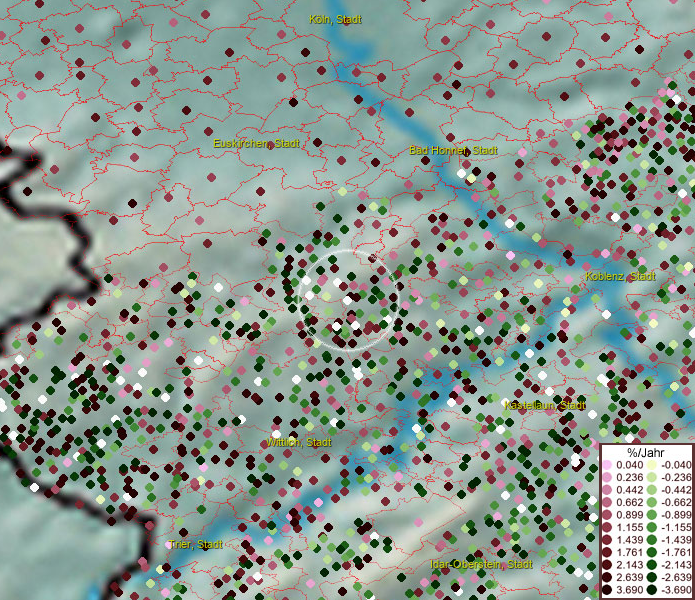Click the Köln, Stadt map label
Viewport: 695px width, 600px height.
point(335,19)
